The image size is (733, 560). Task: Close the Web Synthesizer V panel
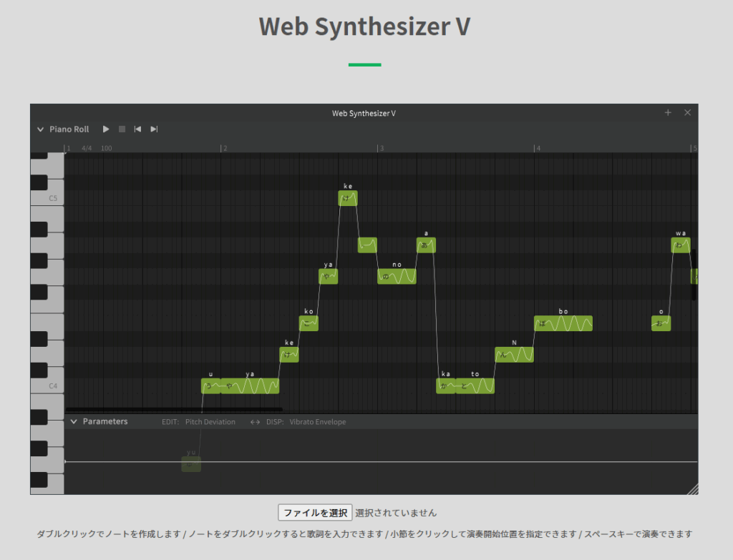pos(688,112)
